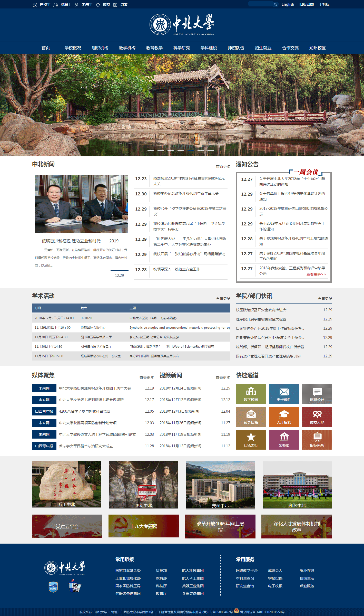
Task: Click 查看更多 next to 学术活动
Action: point(223,298)
